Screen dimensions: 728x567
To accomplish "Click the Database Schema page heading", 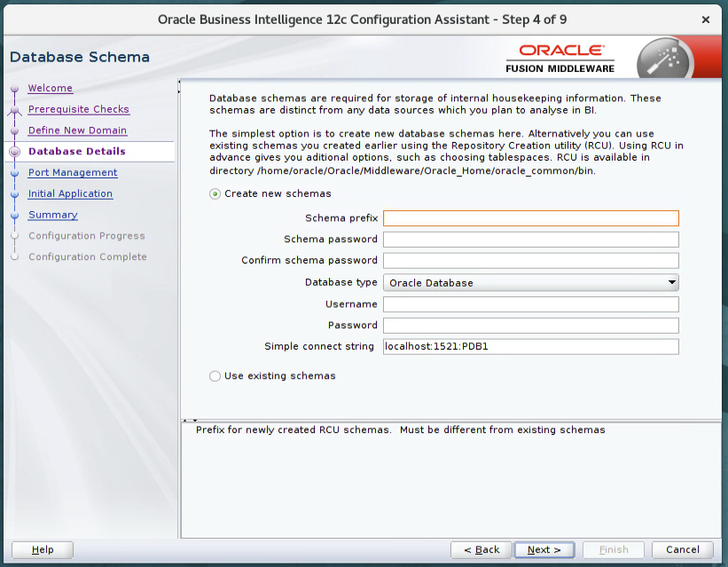I will (x=80, y=57).
